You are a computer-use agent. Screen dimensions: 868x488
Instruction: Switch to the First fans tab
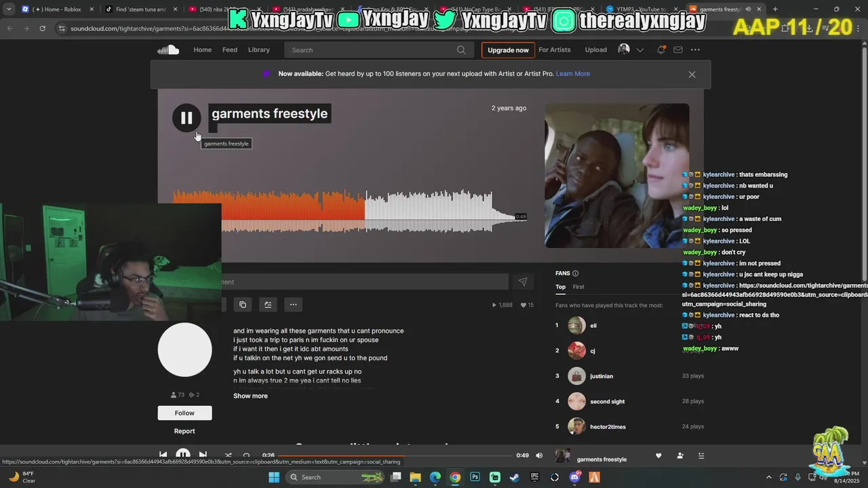pyautogui.click(x=578, y=287)
